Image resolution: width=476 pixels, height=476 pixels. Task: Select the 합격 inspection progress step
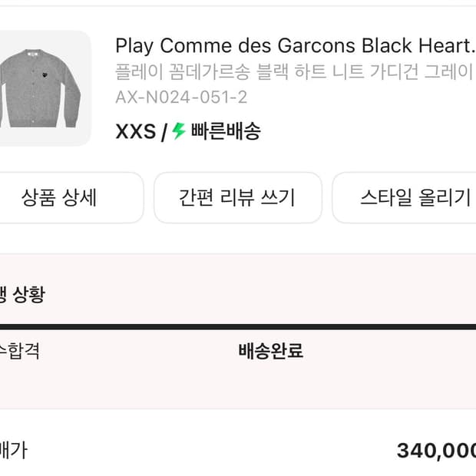pos(21,352)
